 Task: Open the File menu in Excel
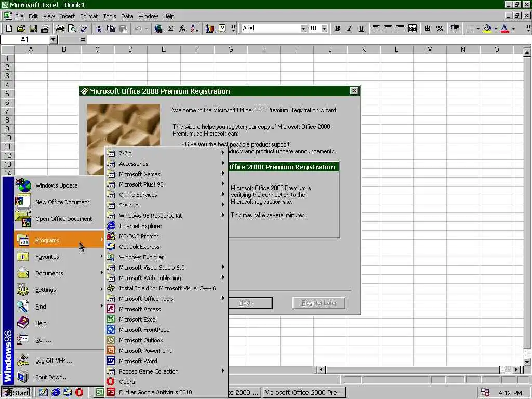(19, 16)
